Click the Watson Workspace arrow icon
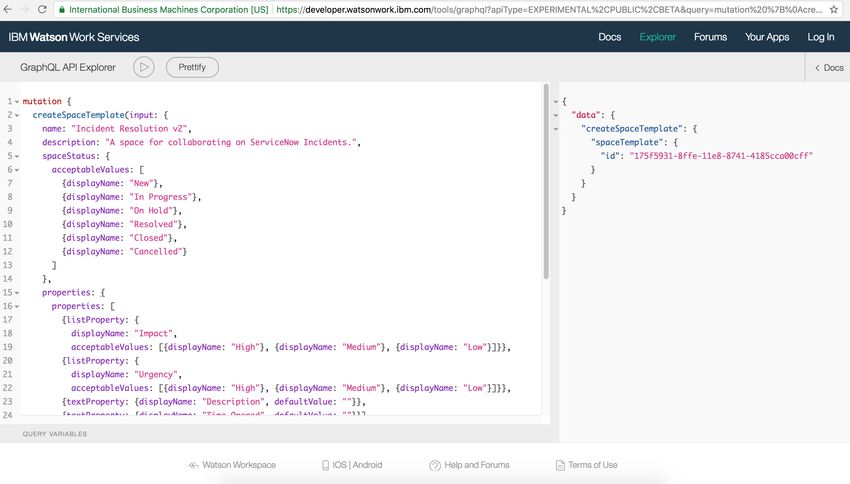 pyautogui.click(x=193, y=466)
